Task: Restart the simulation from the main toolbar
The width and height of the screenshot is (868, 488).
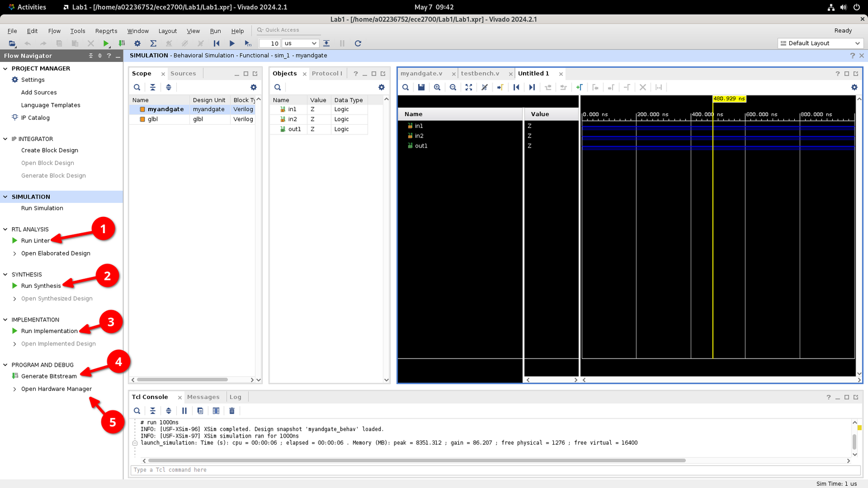Action: point(216,43)
